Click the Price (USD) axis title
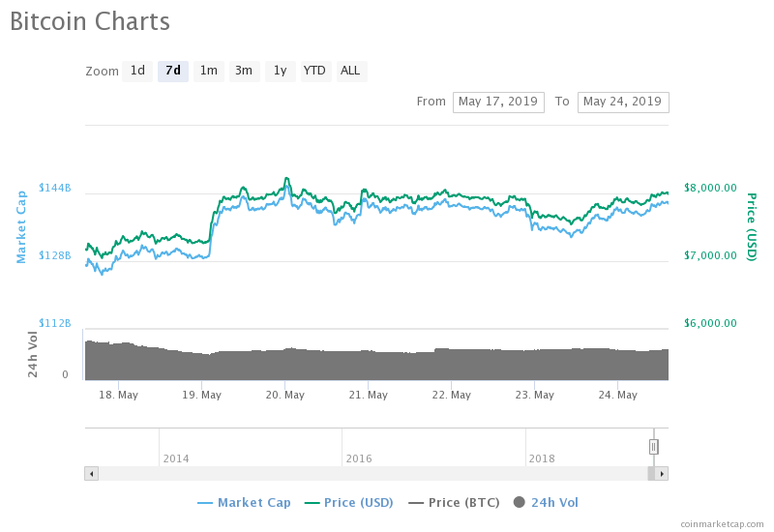 (x=752, y=227)
